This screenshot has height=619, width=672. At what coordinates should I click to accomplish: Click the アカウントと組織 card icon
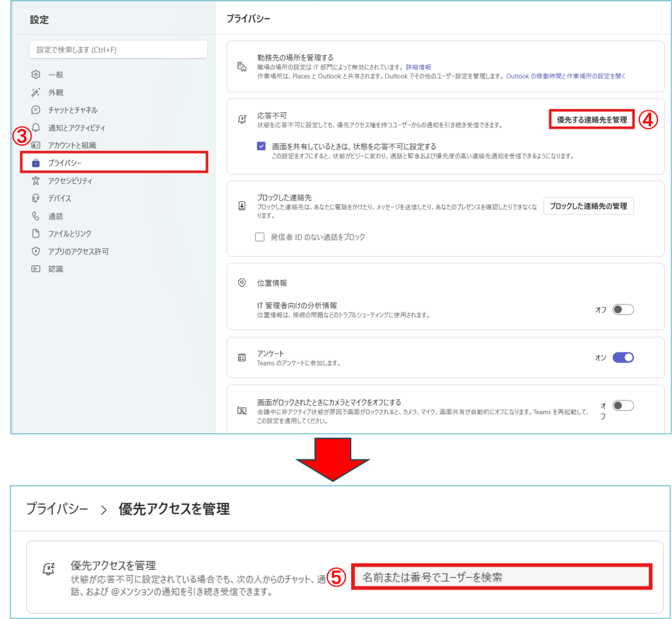(x=36, y=145)
